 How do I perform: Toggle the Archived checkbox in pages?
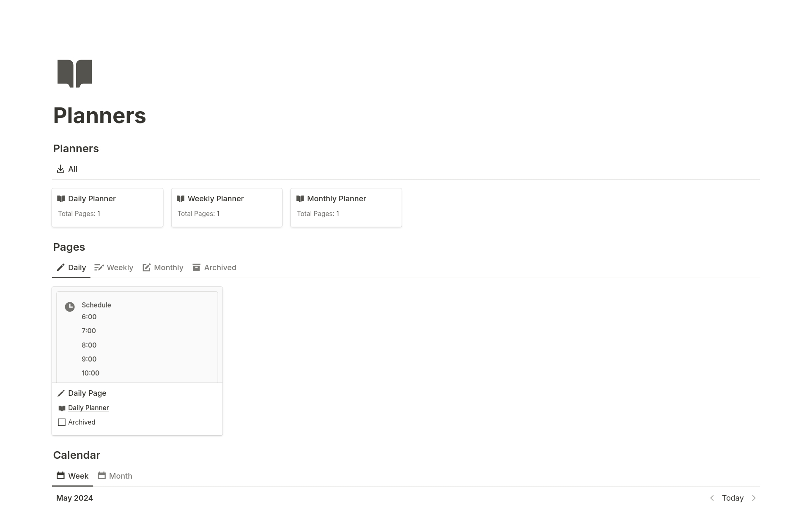click(x=61, y=422)
